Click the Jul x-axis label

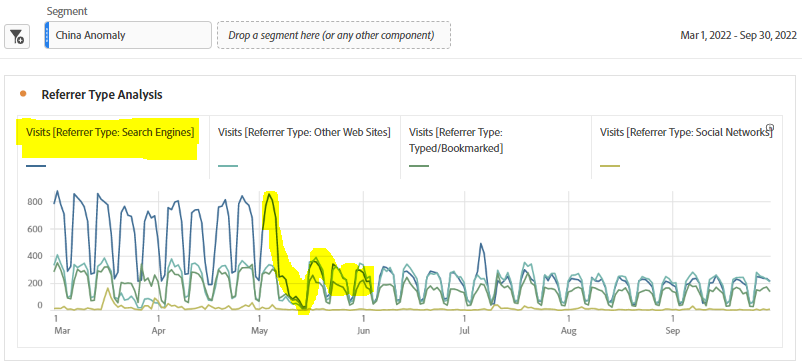coord(464,331)
